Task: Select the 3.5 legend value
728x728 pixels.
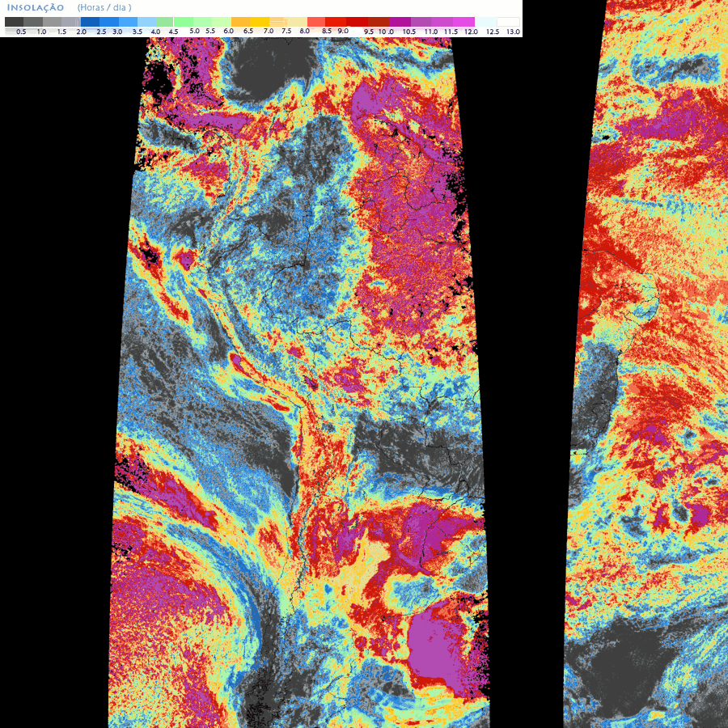Action: coord(138,32)
